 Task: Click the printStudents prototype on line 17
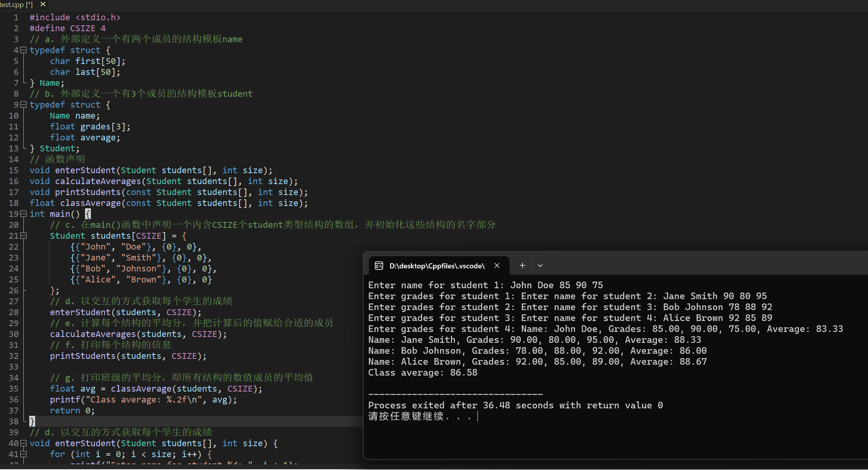click(169, 192)
